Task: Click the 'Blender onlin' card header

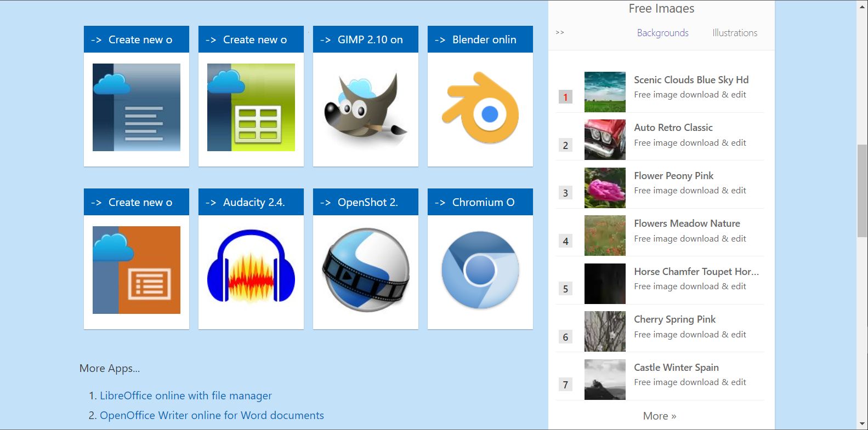Action: point(480,39)
